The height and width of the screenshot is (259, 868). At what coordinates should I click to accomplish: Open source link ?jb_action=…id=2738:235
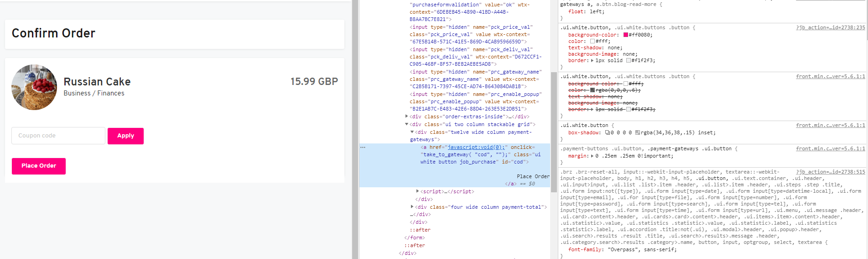(831, 27)
